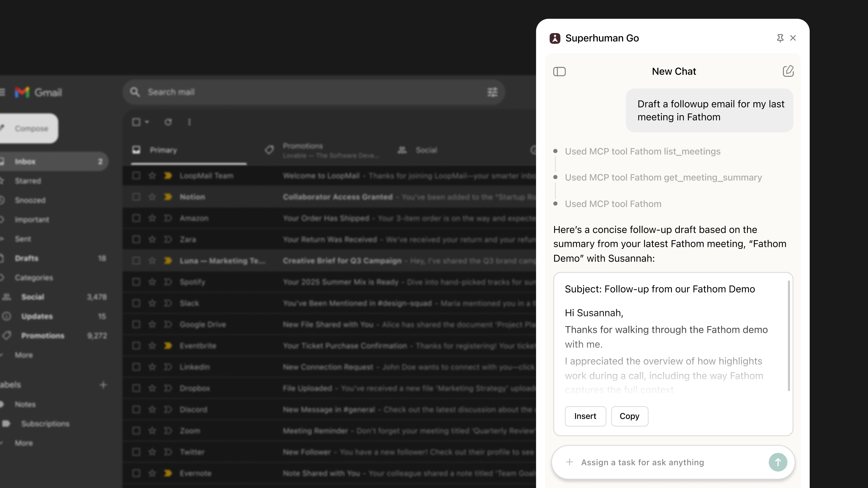This screenshot has height=488, width=868.
Task: Open the select-all dropdown arrow in Gmail
Action: pyautogui.click(x=147, y=122)
